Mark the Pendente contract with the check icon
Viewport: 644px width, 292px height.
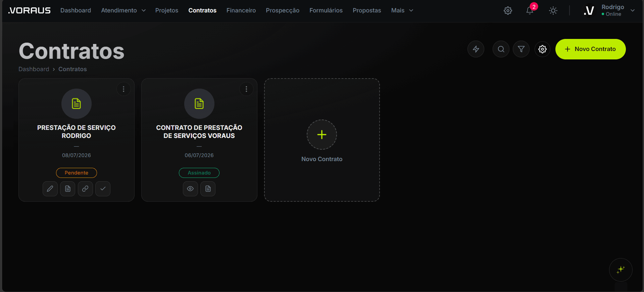click(103, 189)
